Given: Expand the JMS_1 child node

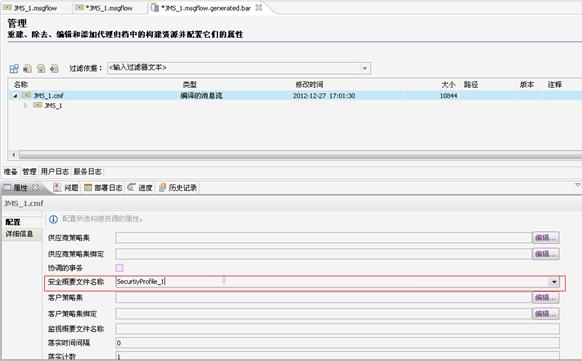Looking at the screenshot, I should click(x=26, y=105).
